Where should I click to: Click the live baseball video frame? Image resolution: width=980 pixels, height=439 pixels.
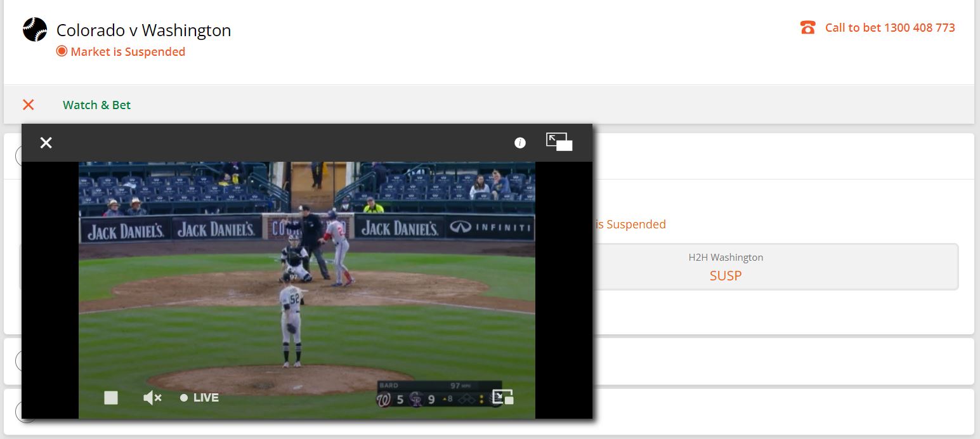coord(307,290)
